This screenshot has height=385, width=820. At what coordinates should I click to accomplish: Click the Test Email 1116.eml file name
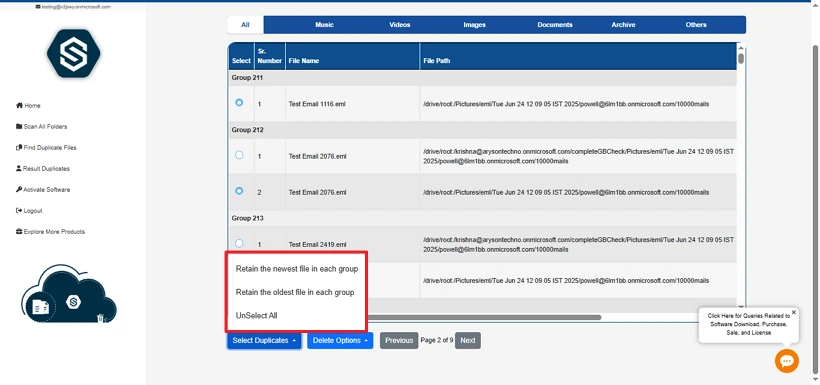317,104
